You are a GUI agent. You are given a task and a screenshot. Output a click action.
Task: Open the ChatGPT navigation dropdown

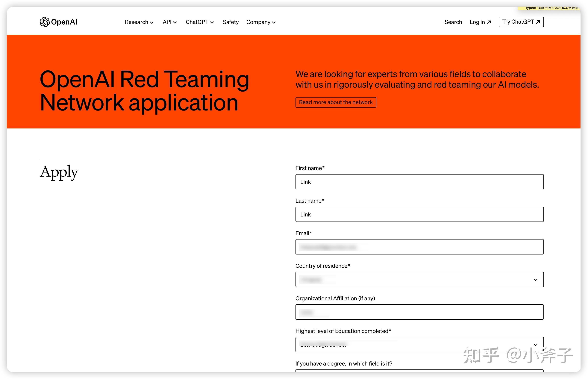tap(199, 22)
